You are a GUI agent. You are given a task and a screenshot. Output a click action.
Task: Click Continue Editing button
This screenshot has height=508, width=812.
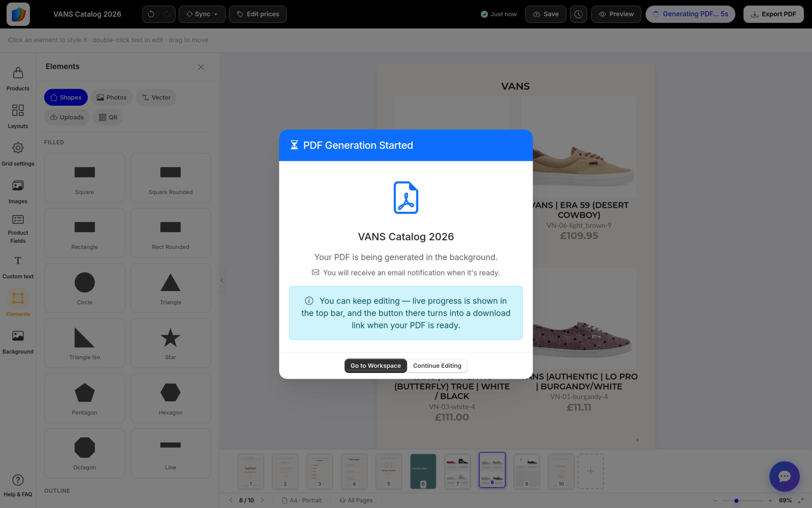437,366
